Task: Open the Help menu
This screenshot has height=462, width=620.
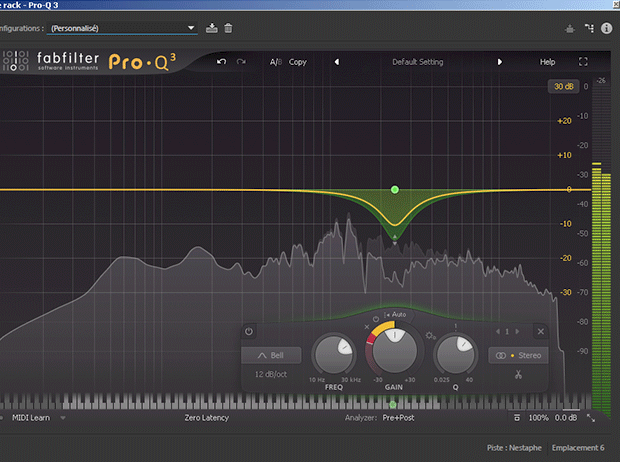Action: pos(548,62)
